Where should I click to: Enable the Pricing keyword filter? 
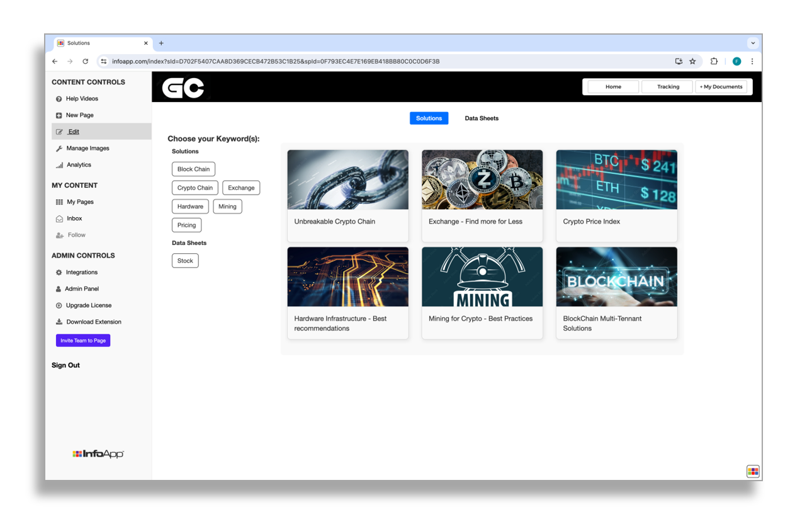click(x=186, y=225)
